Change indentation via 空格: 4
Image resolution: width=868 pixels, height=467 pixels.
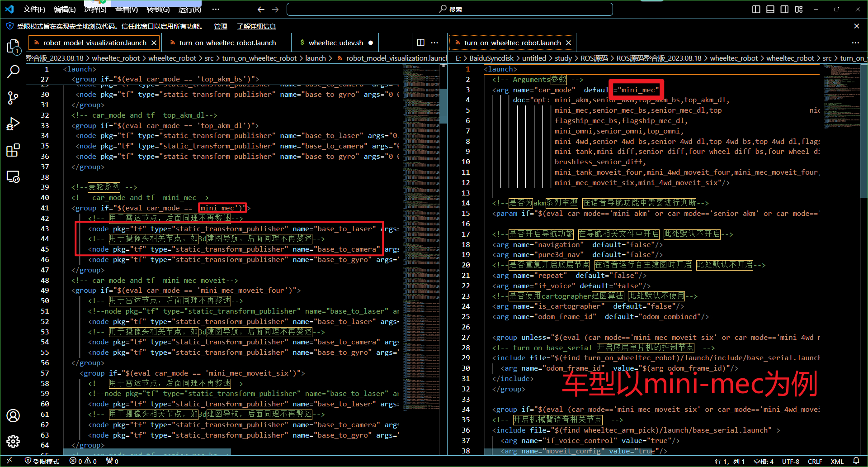point(764,461)
